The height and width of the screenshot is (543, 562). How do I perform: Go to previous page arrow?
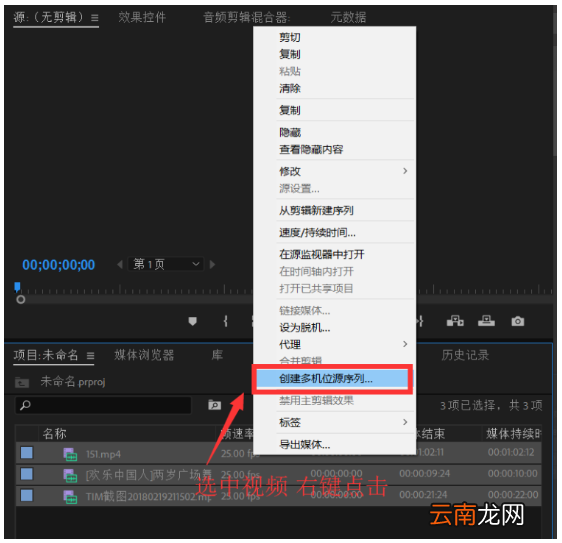click(120, 265)
